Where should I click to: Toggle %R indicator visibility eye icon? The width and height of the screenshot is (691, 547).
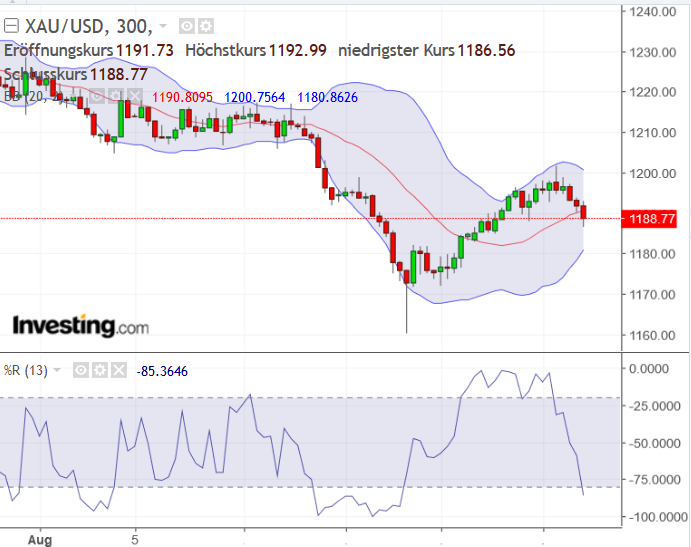tap(81, 370)
